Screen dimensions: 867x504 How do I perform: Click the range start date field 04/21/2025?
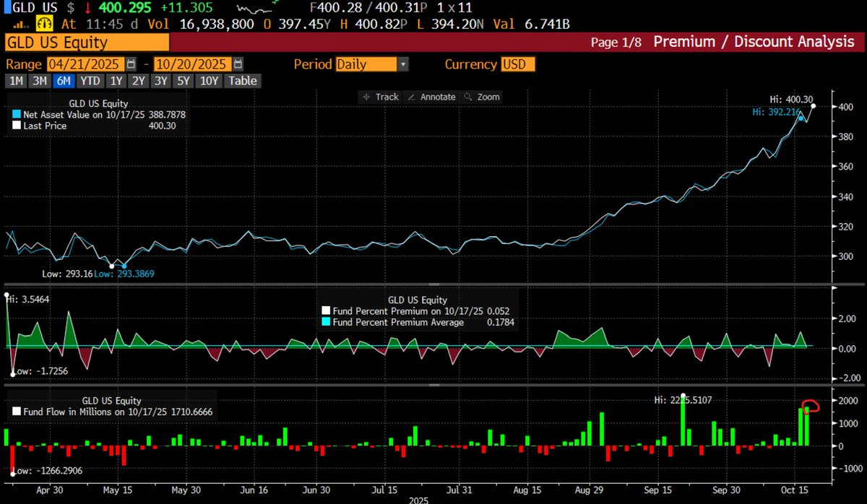[86, 64]
